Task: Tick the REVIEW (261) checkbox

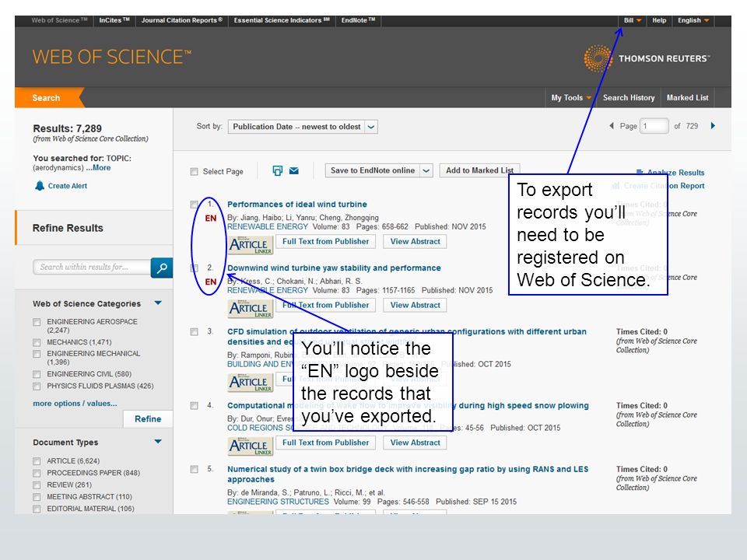Action: click(37, 485)
